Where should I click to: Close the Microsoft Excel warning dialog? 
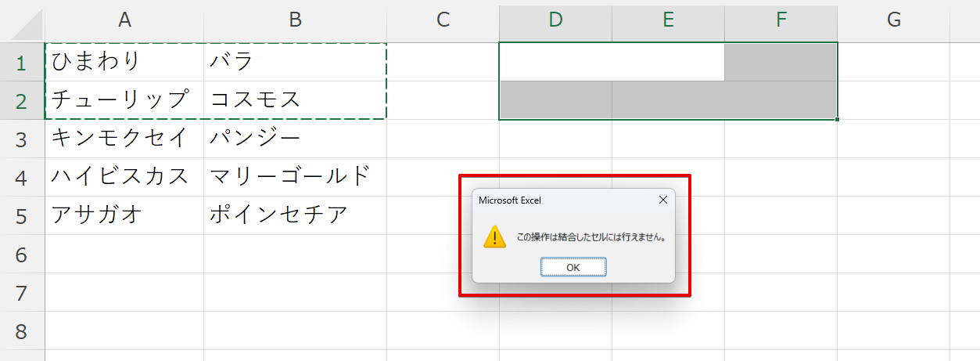[x=662, y=200]
